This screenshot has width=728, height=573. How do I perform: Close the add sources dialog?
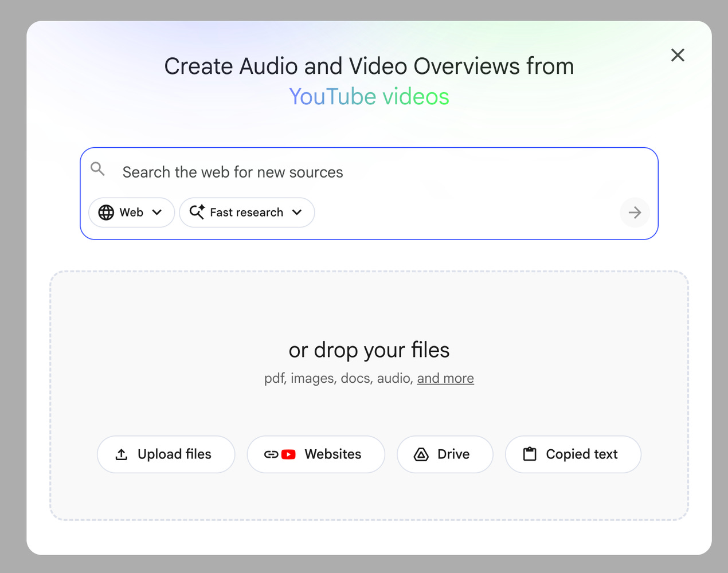(x=678, y=55)
